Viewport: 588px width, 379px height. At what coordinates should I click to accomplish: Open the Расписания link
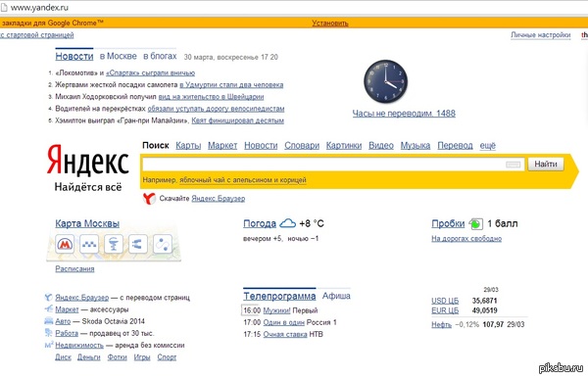[74, 268]
